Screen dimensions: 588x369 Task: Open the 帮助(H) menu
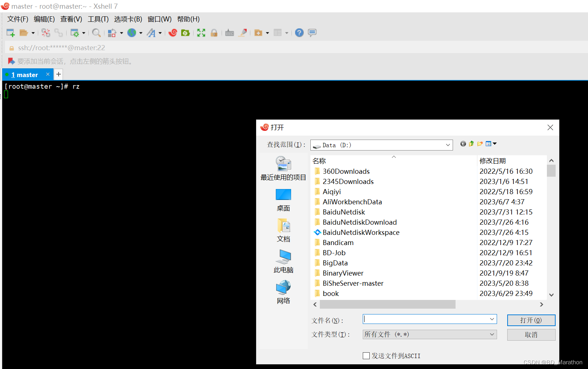pos(188,19)
